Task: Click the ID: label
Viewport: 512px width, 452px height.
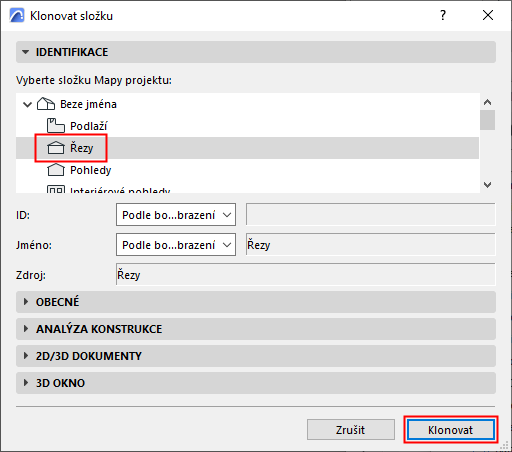Action: pyautogui.click(x=23, y=215)
